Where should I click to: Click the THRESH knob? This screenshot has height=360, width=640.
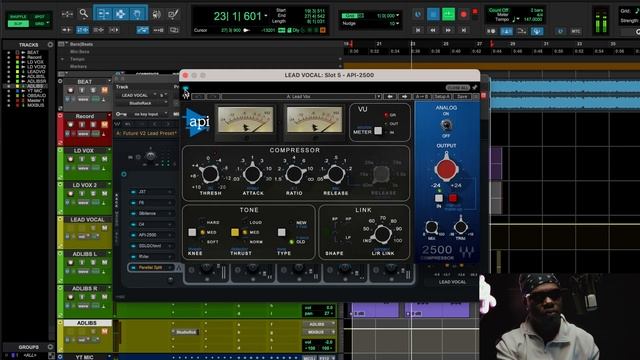click(210, 174)
